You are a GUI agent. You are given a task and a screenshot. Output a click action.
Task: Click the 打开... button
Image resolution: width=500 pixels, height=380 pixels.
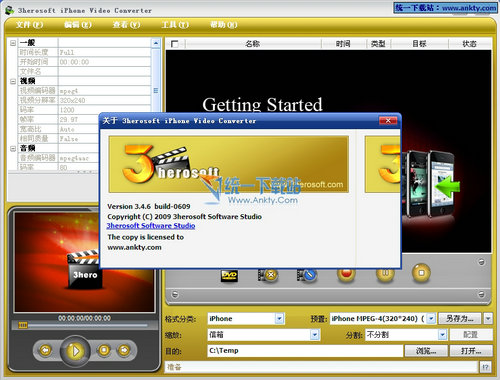[471, 351]
